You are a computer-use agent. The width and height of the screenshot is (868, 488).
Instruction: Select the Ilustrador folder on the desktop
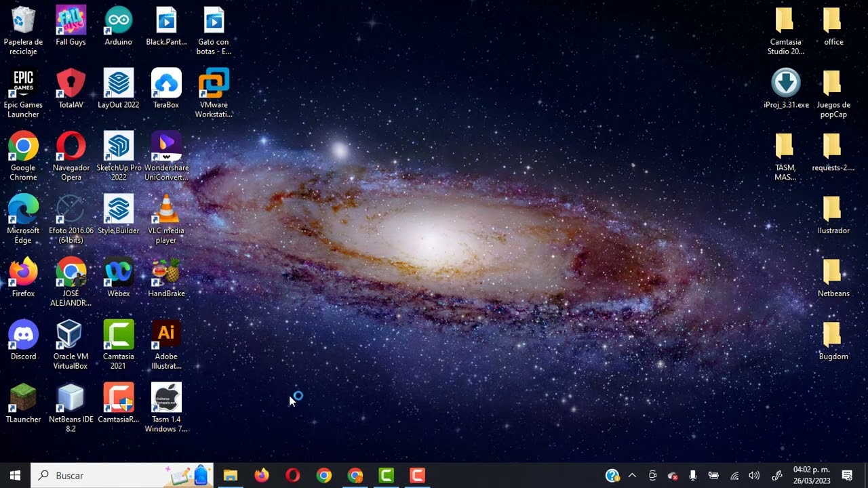click(x=833, y=216)
